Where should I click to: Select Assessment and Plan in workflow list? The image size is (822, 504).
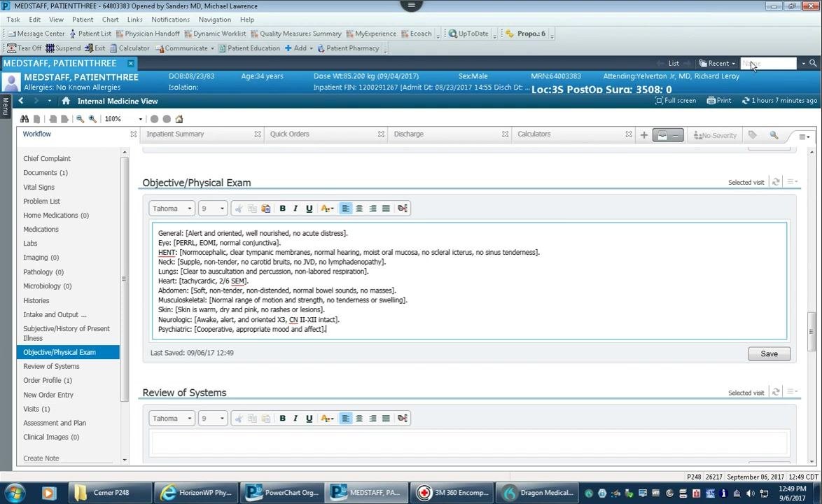pos(55,423)
